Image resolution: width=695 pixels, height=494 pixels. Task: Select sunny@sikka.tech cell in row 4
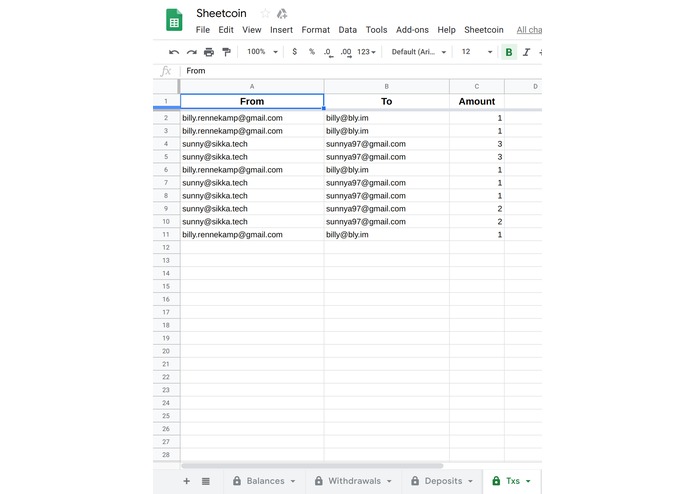click(252, 144)
